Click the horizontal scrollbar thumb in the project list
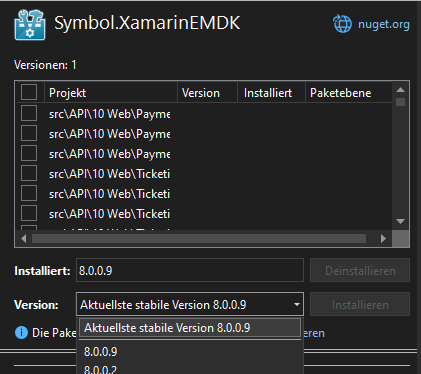The image size is (421, 374). (199, 238)
